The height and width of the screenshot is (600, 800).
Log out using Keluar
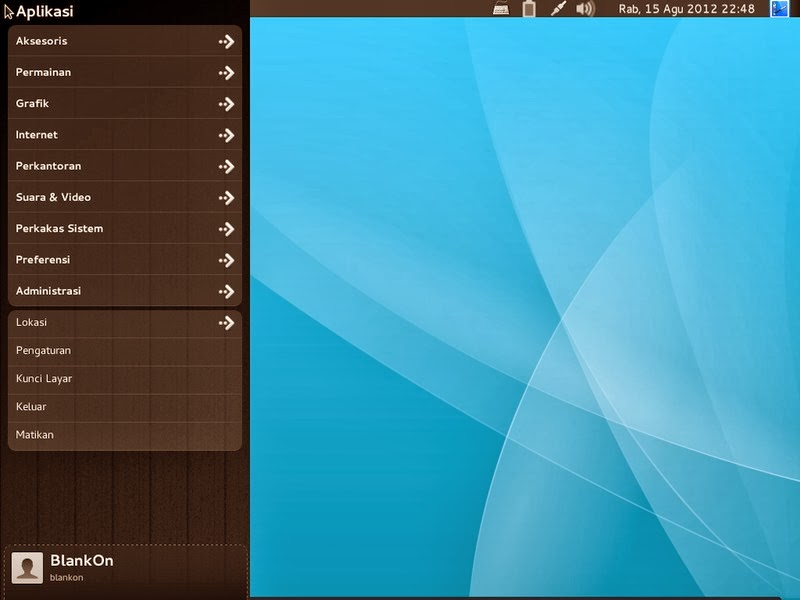click(x=30, y=406)
